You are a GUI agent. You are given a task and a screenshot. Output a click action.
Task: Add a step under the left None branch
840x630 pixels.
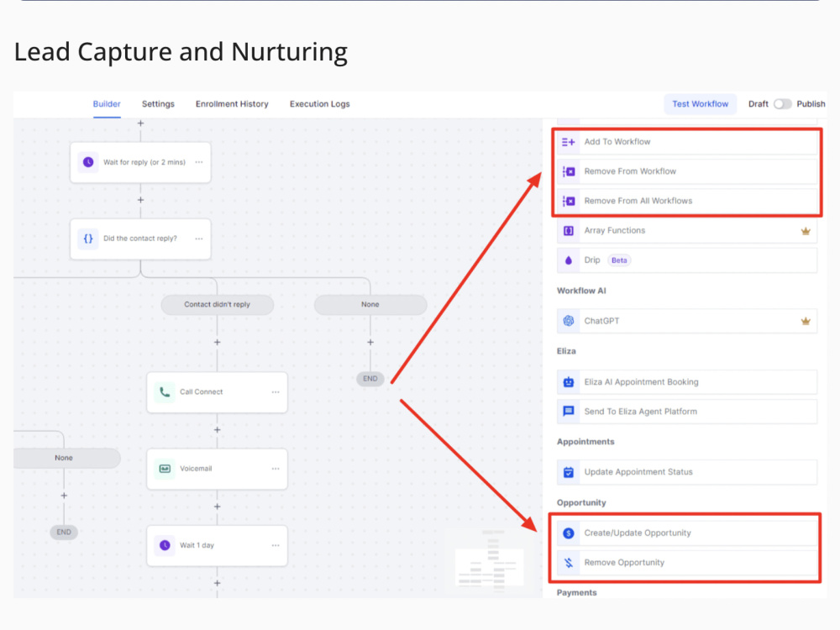coord(64,496)
